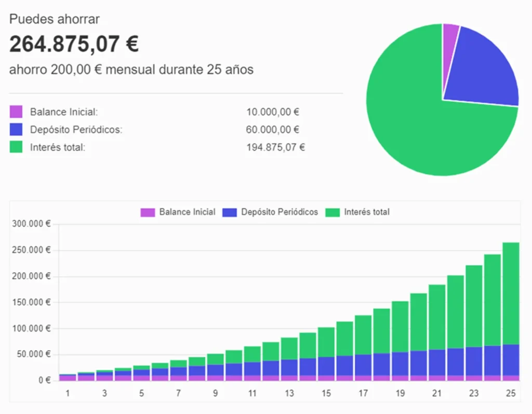Click the green Interés total summary swatch
The width and height of the screenshot is (532, 414).
pos(16,147)
